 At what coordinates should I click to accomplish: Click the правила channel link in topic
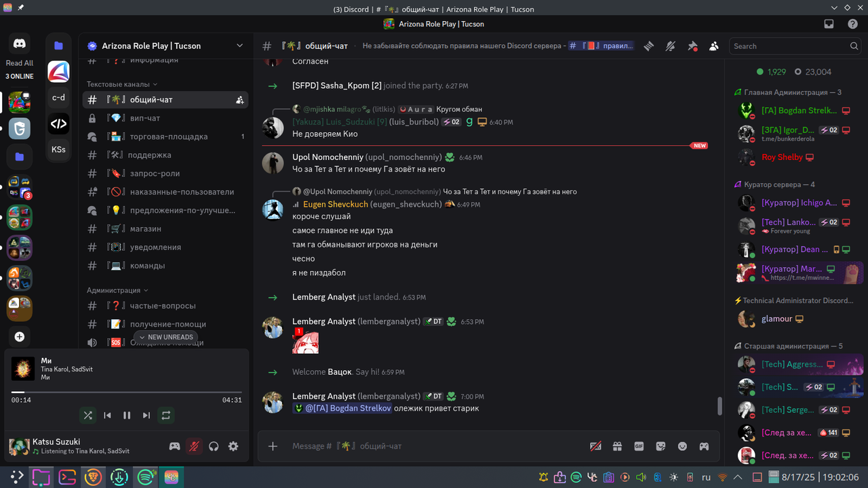click(601, 46)
